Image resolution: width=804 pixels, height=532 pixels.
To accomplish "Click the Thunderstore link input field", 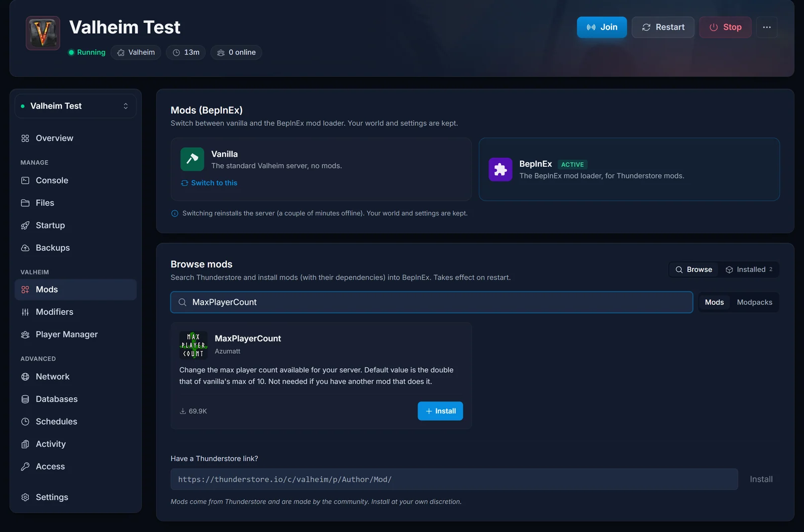I will pos(454,479).
